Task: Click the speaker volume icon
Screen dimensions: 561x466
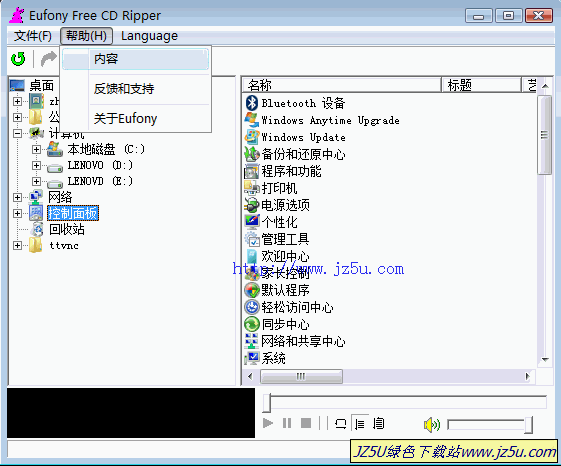Action: 431,424
